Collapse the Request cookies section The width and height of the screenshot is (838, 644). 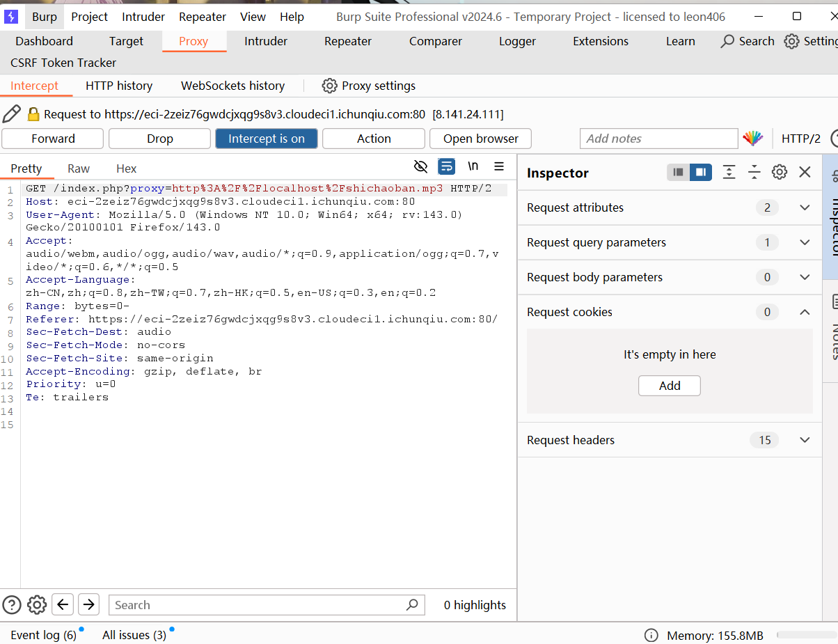tap(805, 312)
